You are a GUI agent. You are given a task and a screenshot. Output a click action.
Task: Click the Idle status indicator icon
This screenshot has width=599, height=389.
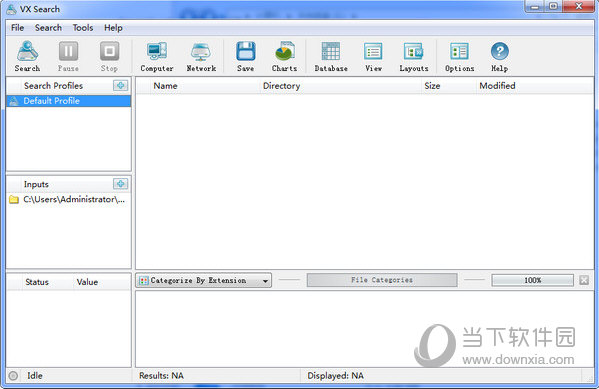click(13, 376)
